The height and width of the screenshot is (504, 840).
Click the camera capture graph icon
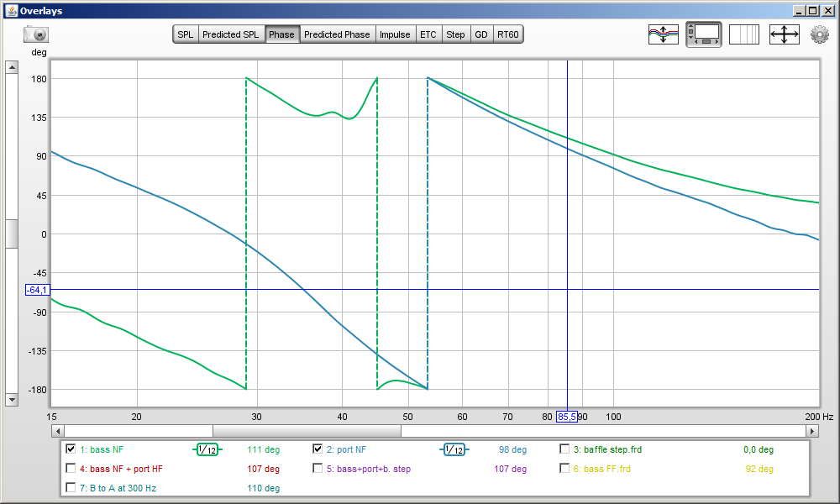click(36, 34)
